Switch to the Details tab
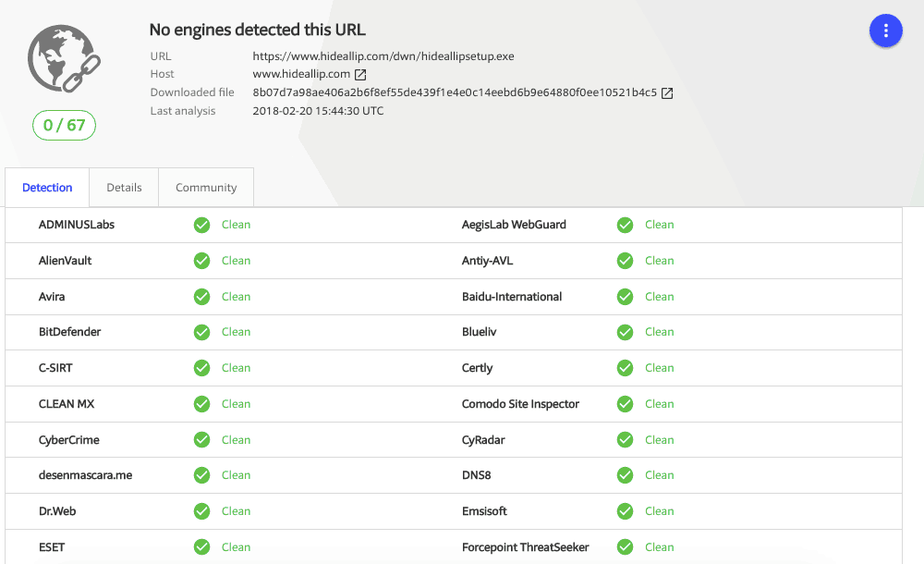 124,188
